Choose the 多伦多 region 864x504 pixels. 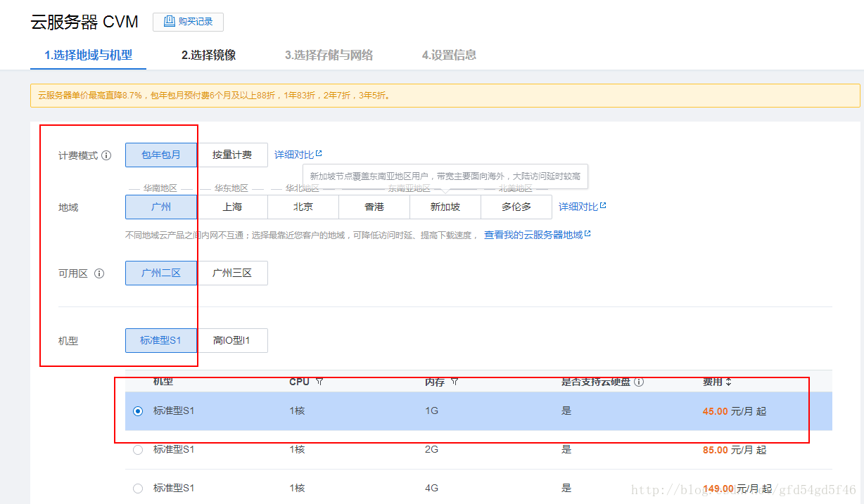(x=516, y=207)
